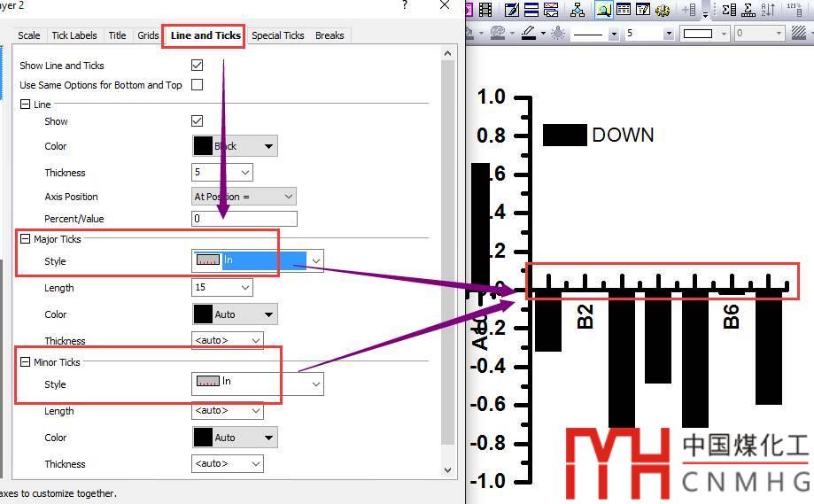Open the pencil line color dropdown arrow
The image size is (814, 504).
(544, 34)
